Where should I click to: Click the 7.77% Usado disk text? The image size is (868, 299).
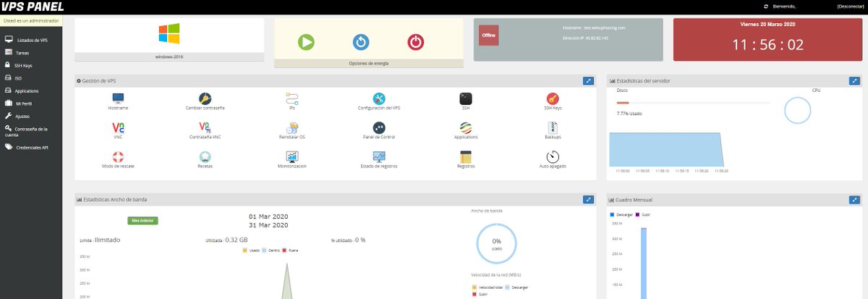[629, 114]
